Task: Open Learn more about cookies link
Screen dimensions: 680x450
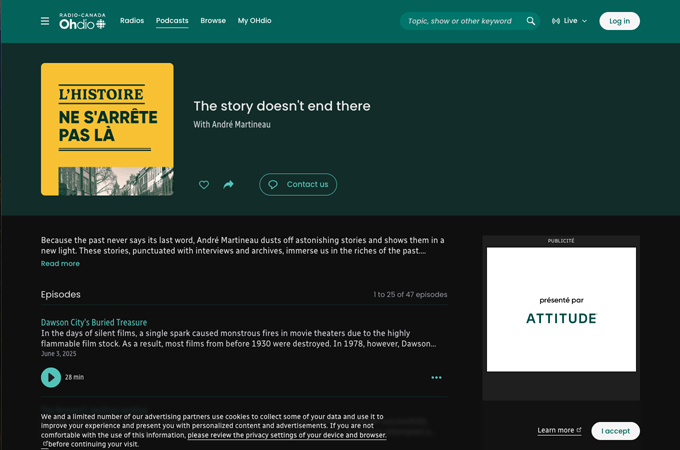Action: [x=559, y=430]
